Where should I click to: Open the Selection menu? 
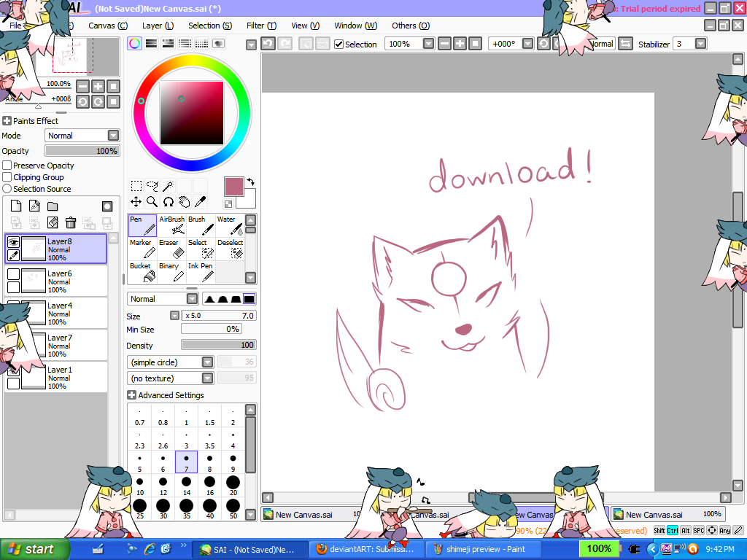210,26
